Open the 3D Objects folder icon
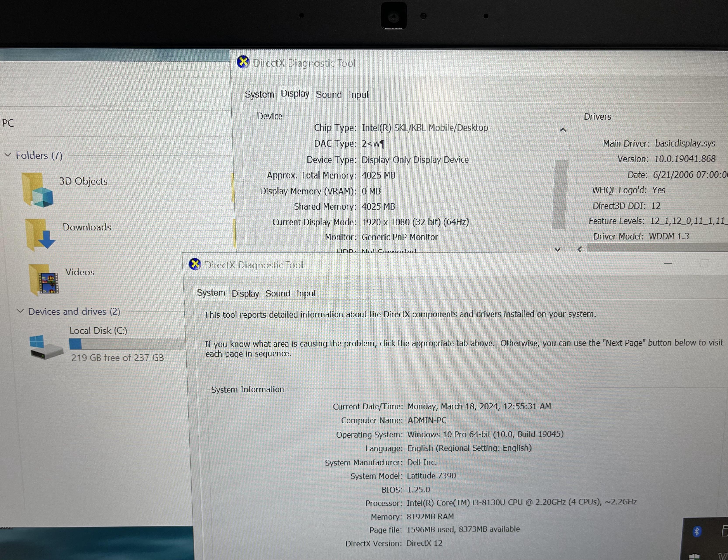This screenshot has width=728, height=560. 38,190
